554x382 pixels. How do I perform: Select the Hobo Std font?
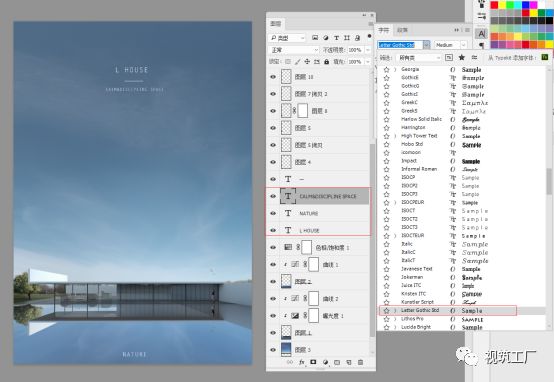[x=412, y=144]
